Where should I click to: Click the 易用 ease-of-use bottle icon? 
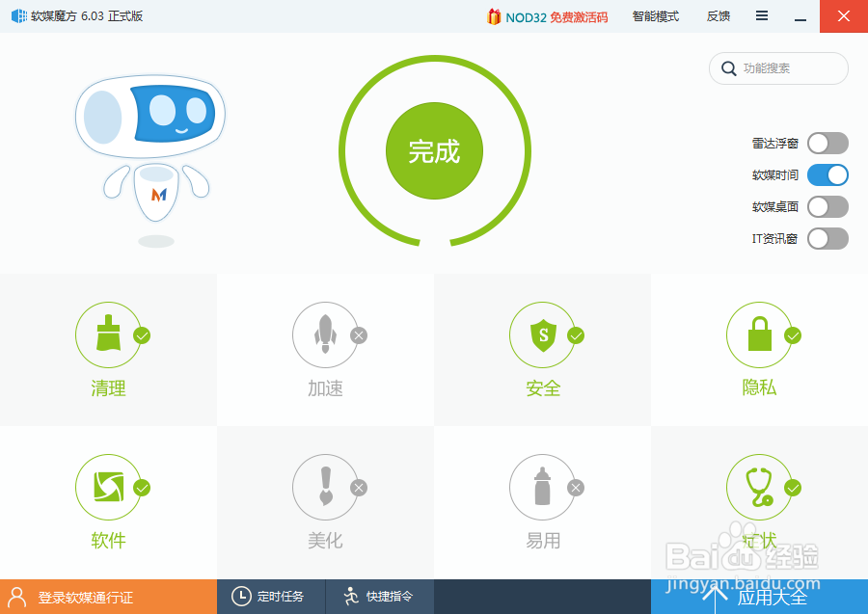542,487
